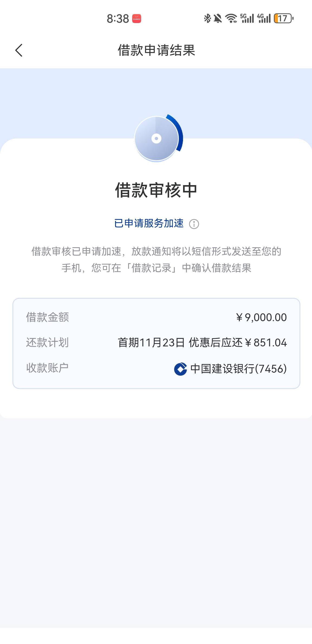The image size is (312, 644).
Task: Tap the muted bell status icon
Action: coord(218,18)
